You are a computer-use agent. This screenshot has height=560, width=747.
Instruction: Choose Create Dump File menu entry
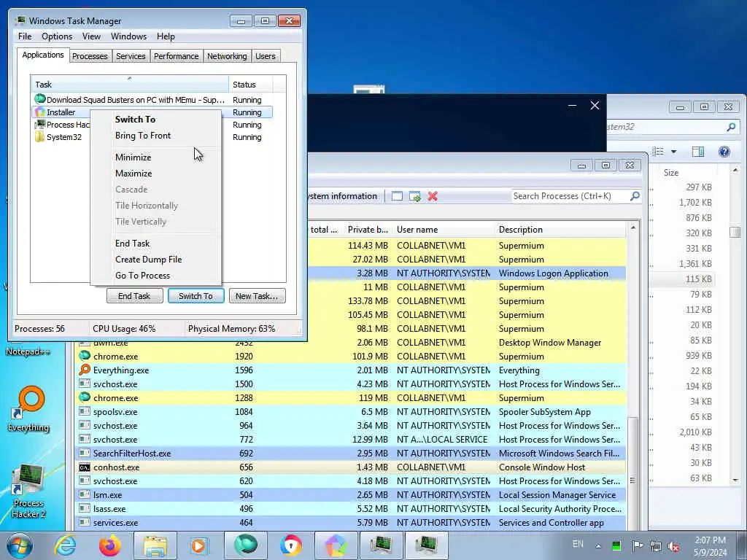pos(149,260)
